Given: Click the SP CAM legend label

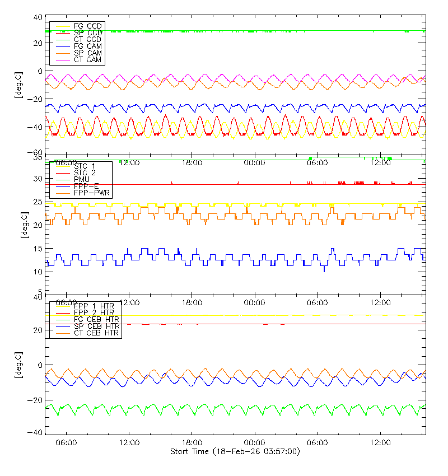Looking at the screenshot, I should pyautogui.click(x=87, y=53).
